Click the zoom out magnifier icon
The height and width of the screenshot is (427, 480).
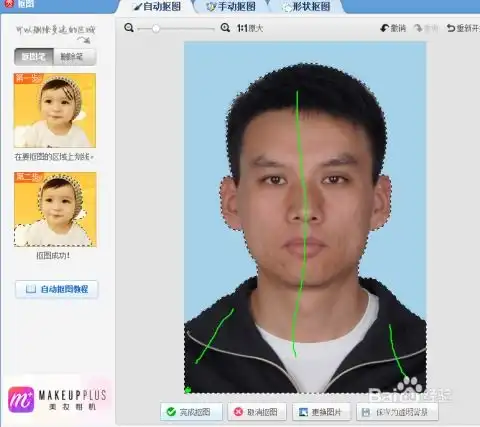pos(129,28)
